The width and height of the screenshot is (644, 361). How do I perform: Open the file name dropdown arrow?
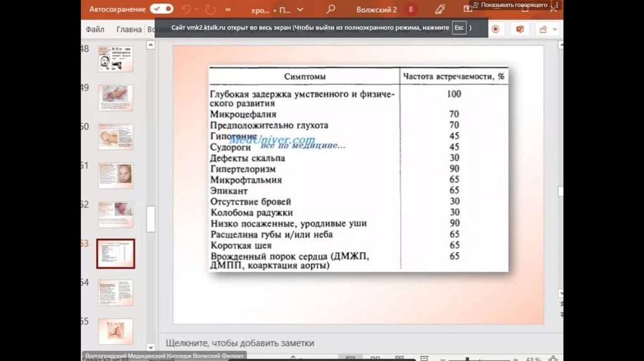coord(300,10)
